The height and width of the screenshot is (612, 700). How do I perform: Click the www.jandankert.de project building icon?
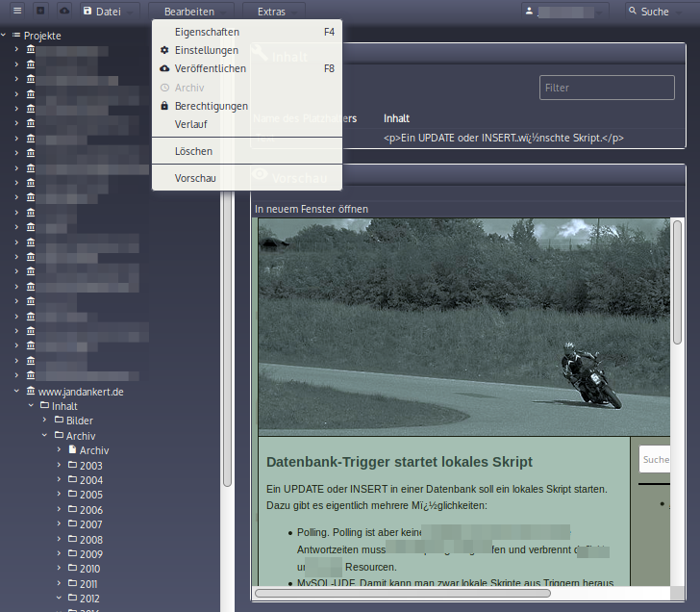pos(31,391)
